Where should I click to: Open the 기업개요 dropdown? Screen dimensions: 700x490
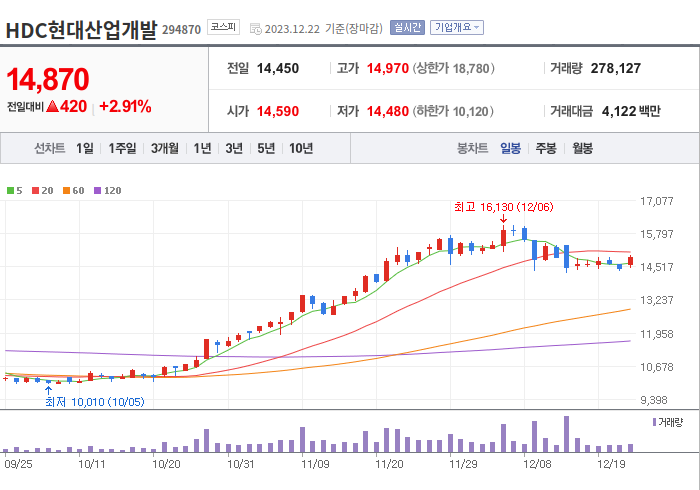point(457,28)
